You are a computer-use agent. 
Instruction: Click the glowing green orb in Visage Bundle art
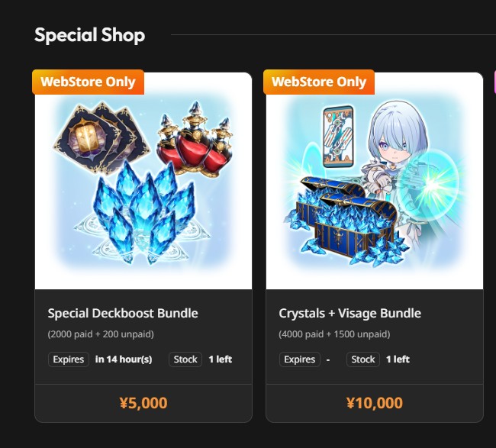pos(431,182)
